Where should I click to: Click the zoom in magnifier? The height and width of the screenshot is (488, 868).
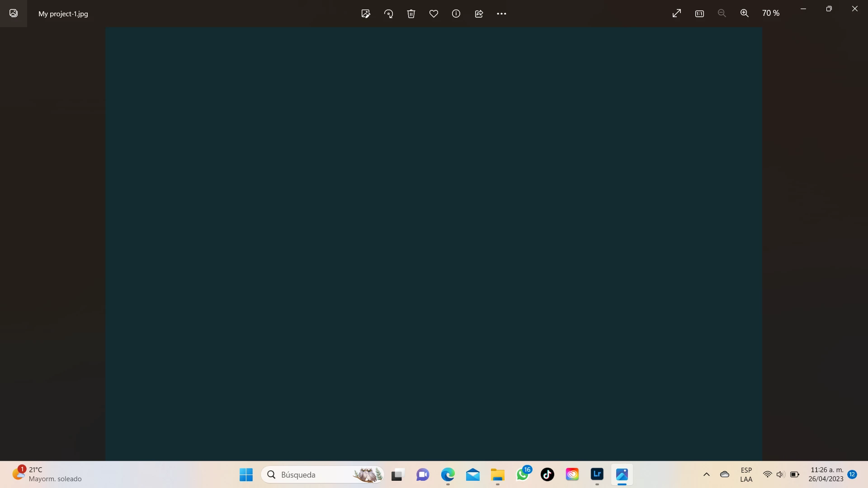[x=745, y=14]
